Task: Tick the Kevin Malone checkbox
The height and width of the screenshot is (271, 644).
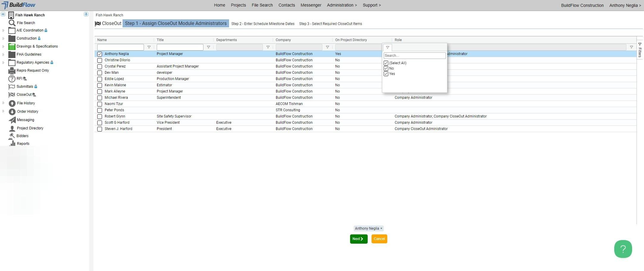Action: point(100,85)
